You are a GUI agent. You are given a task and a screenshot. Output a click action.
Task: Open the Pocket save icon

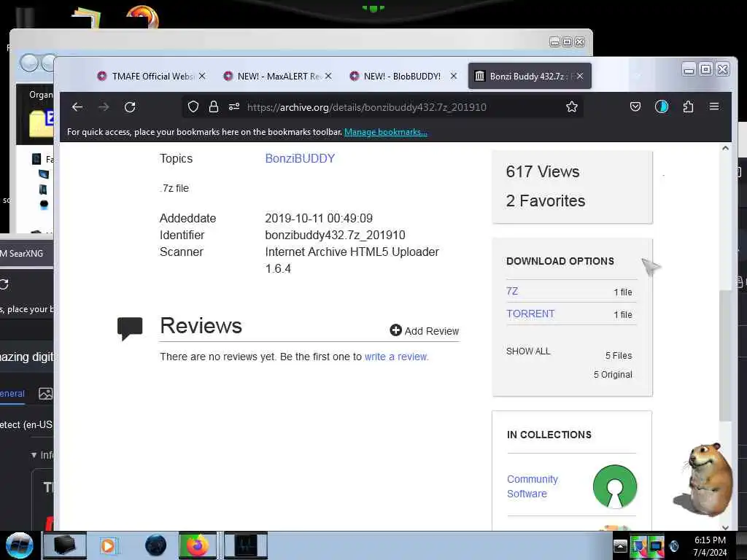(x=635, y=106)
